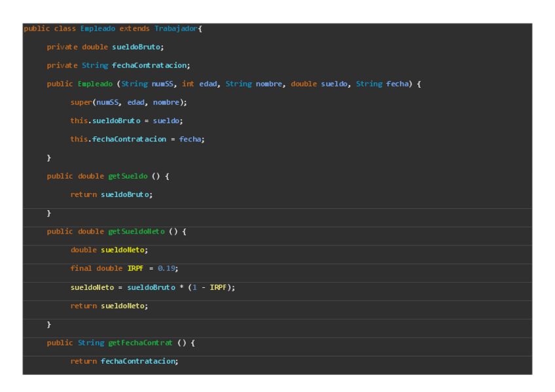
Task: Click the this.sueldoBruto assignment line
Action: (126, 121)
